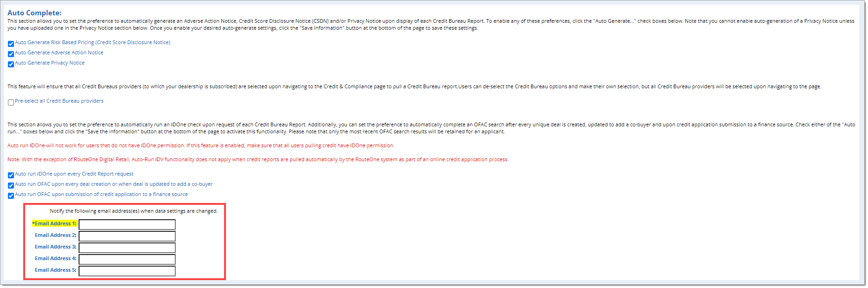Click the highlighted *Email Address 1 label
The width and height of the screenshot is (868, 288).
tap(54, 223)
